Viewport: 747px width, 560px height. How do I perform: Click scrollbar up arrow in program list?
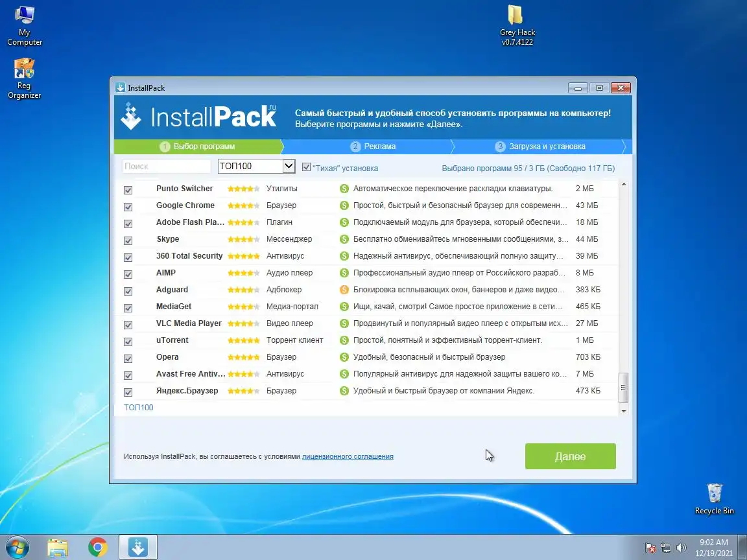623,184
